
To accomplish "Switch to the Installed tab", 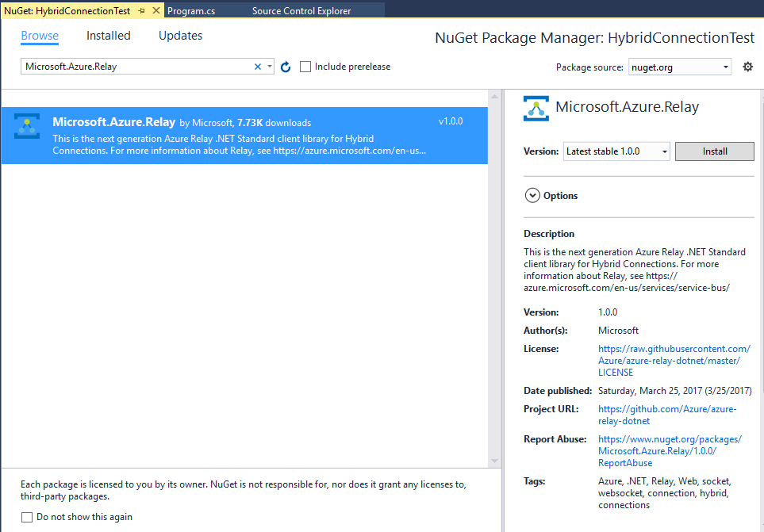I will [x=108, y=36].
